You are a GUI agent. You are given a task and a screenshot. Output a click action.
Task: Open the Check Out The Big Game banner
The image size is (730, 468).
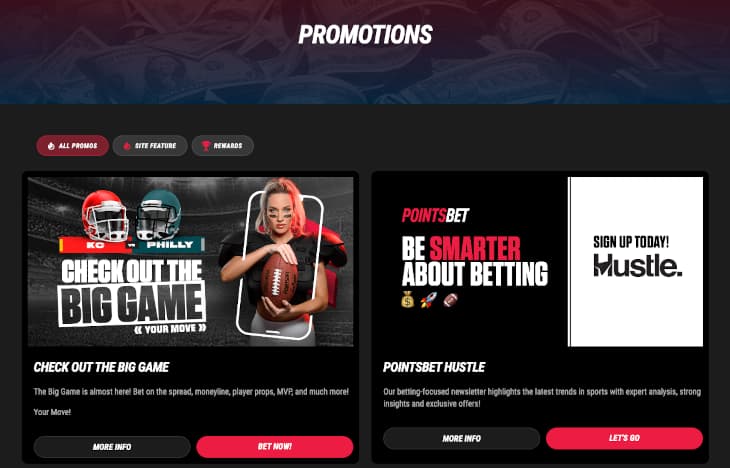pos(190,262)
